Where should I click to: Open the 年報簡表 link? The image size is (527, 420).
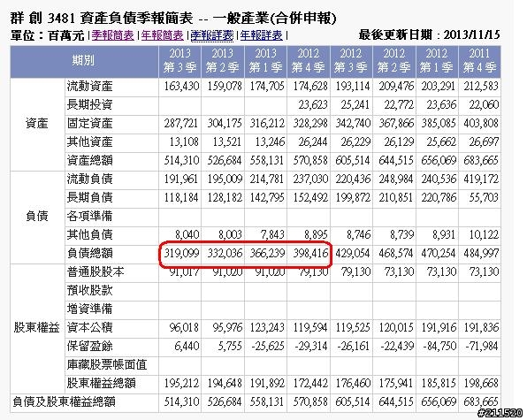[x=162, y=35]
